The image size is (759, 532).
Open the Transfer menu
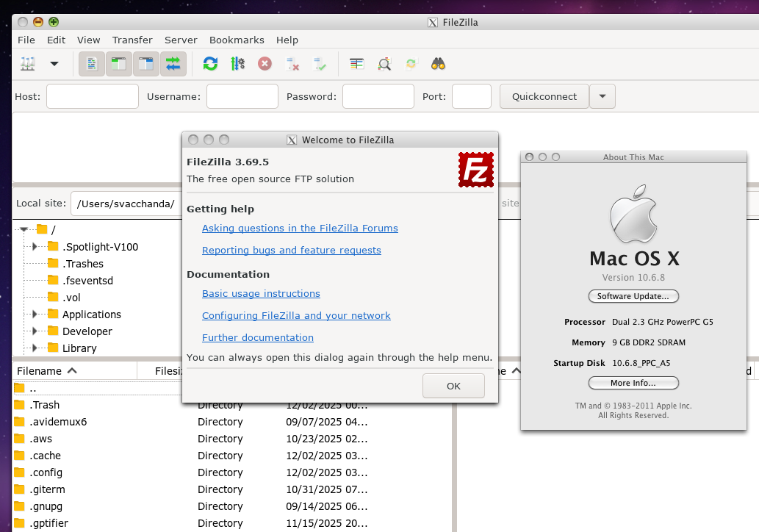[x=132, y=40]
